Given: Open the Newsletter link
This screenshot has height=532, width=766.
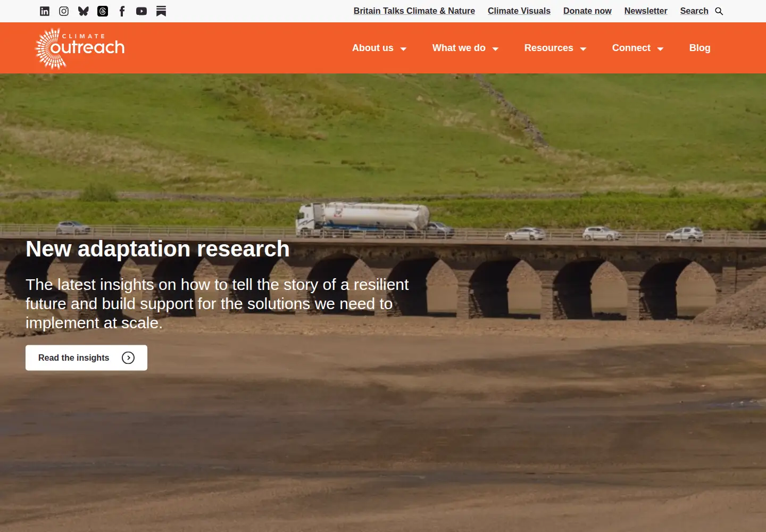Looking at the screenshot, I should pos(646,11).
